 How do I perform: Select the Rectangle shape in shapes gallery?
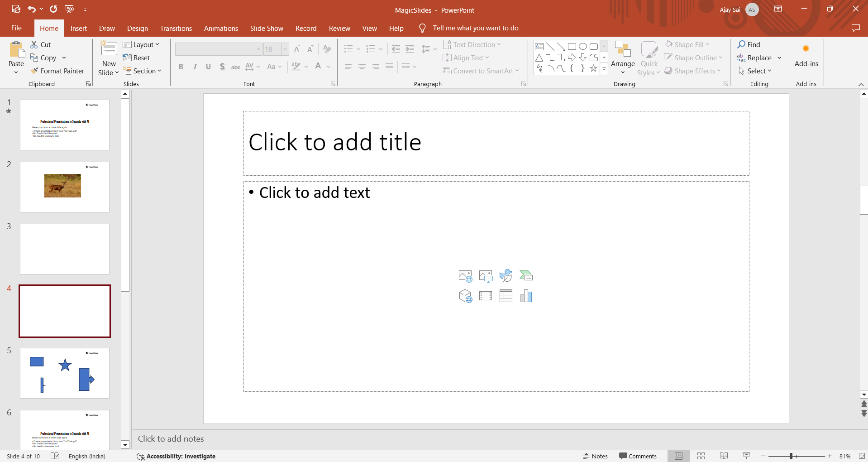(572, 47)
